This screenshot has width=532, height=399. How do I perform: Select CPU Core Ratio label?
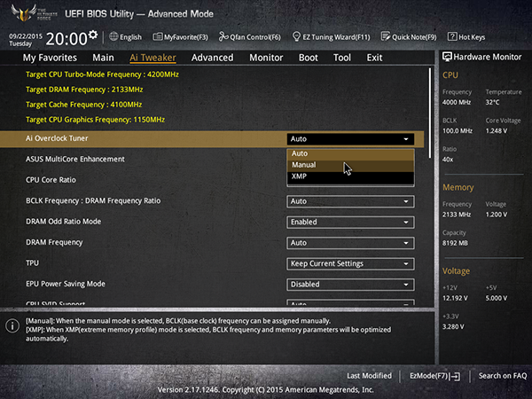pos(51,180)
